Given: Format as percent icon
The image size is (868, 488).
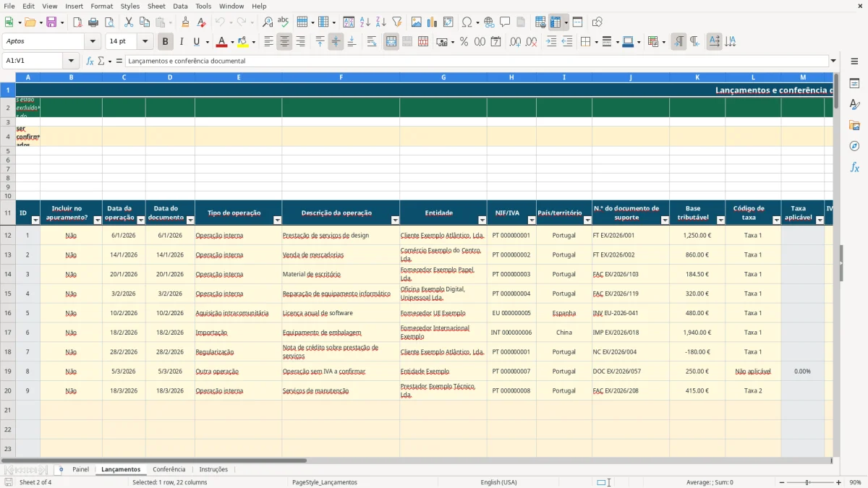Looking at the screenshot, I should pos(464,42).
